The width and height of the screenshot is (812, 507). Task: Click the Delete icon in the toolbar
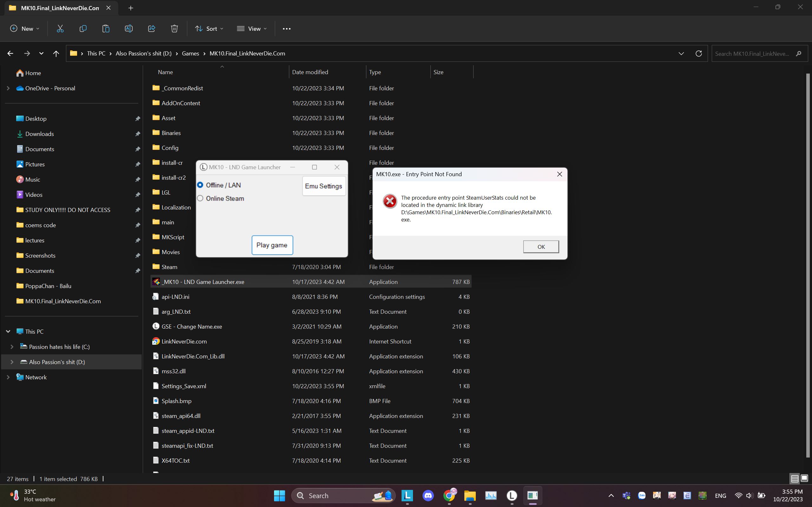[174, 29]
